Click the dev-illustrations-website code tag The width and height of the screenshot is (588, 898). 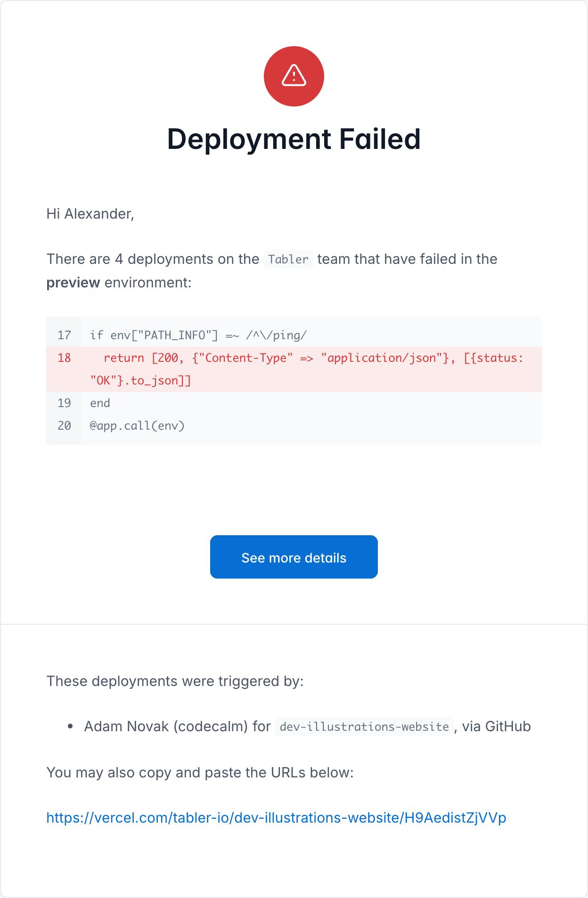(x=364, y=727)
